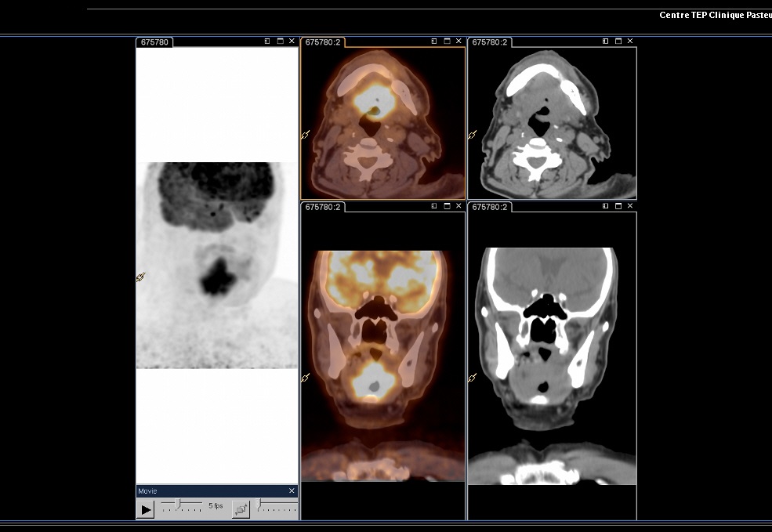Toggle link icon on the axial CT view
Viewport: 772px width, 532px height.
(x=472, y=134)
